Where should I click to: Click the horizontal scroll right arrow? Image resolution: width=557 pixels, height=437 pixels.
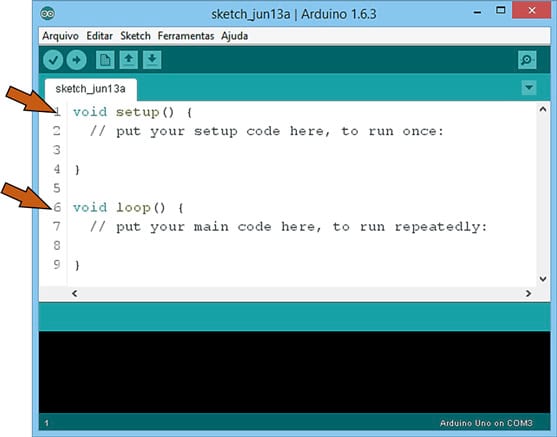click(x=529, y=293)
